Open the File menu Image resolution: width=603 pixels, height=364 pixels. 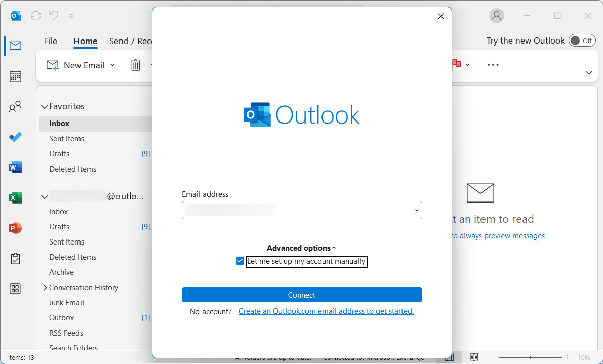coord(51,41)
